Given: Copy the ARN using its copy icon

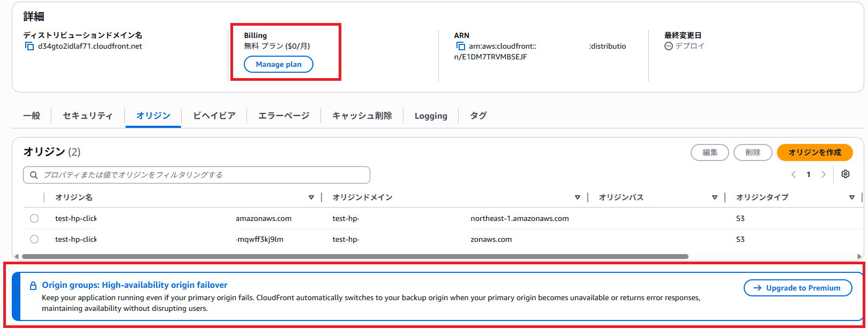Looking at the screenshot, I should tap(460, 47).
